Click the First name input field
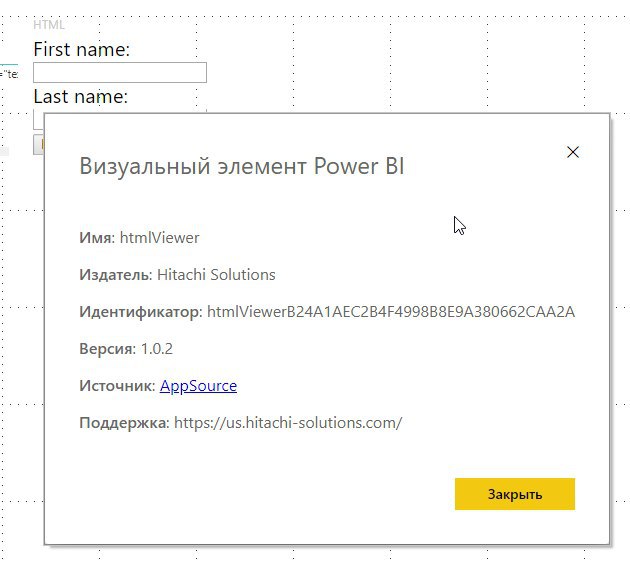 click(120, 72)
